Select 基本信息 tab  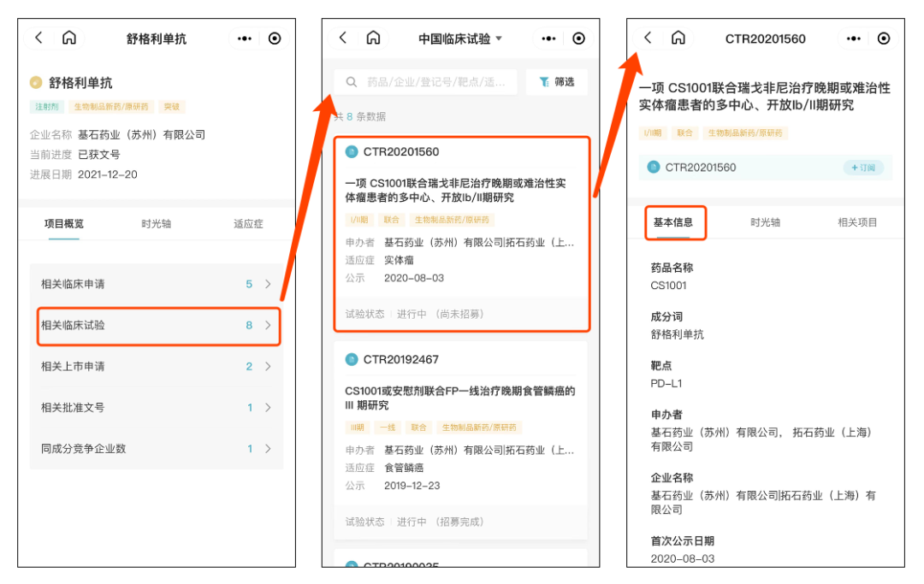673,222
